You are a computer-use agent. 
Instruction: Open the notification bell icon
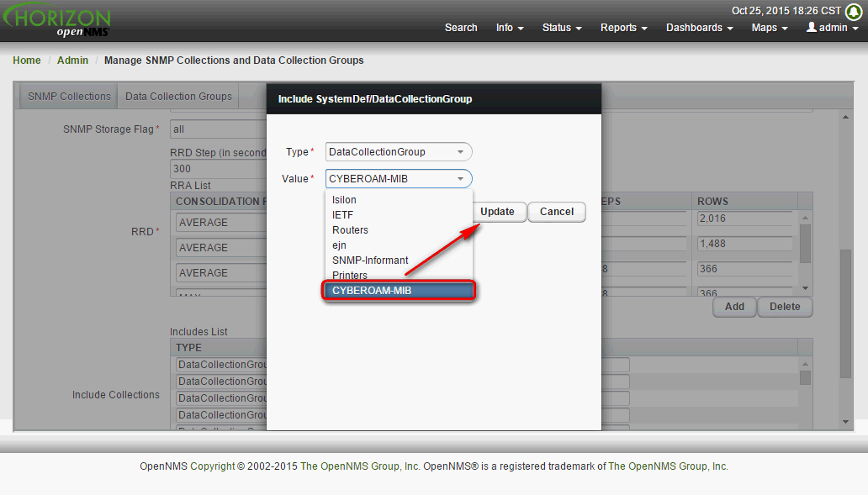pyautogui.click(x=855, y=11)
